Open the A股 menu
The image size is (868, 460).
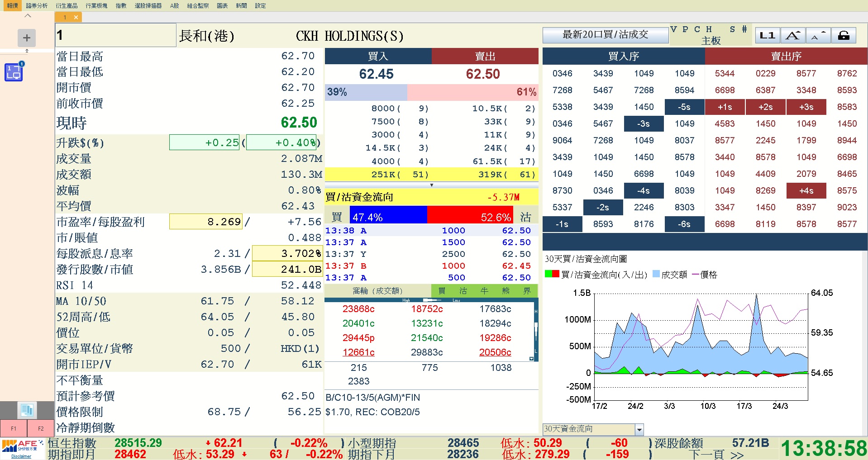pos(175,5)
